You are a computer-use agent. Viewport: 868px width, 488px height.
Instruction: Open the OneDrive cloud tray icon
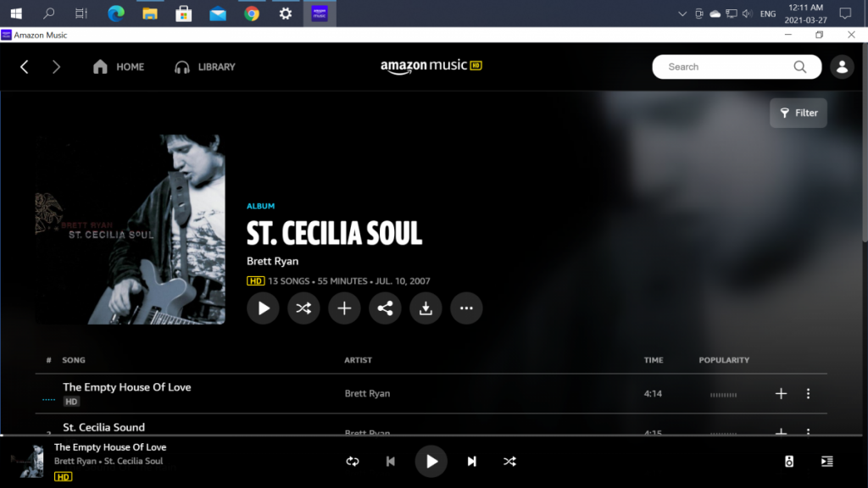coord(715,14)
